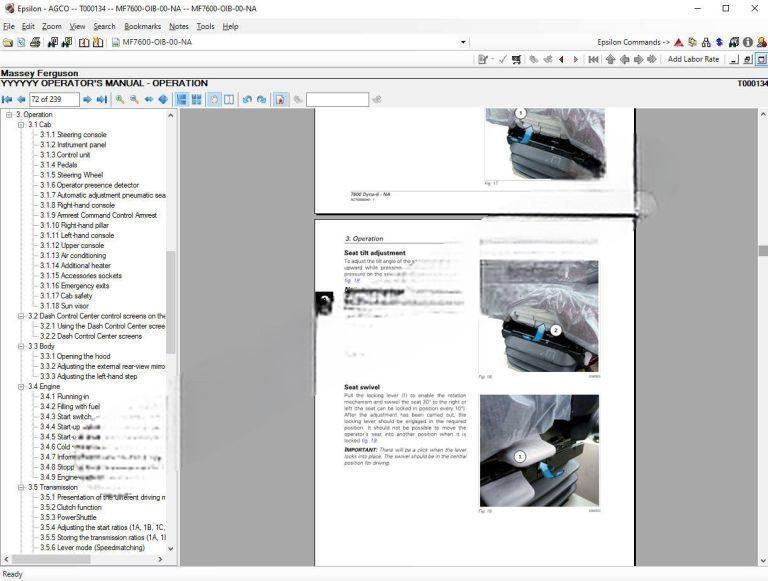Viewport: 768px width, 581px height.
Task: Toggle thumbnail grid page view
Action: coord(196,99)
